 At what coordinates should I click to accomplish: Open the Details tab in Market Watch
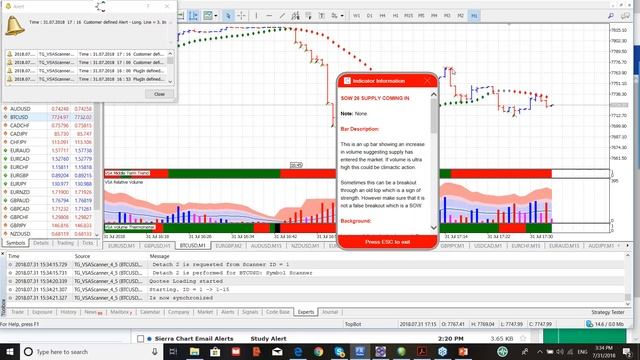click(x=41, y=243)
